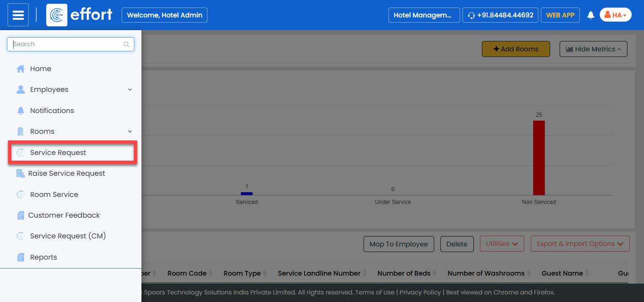
Task: Click the Raise Service Request icon
Action: pyautogui.click(x=21, y=173)
